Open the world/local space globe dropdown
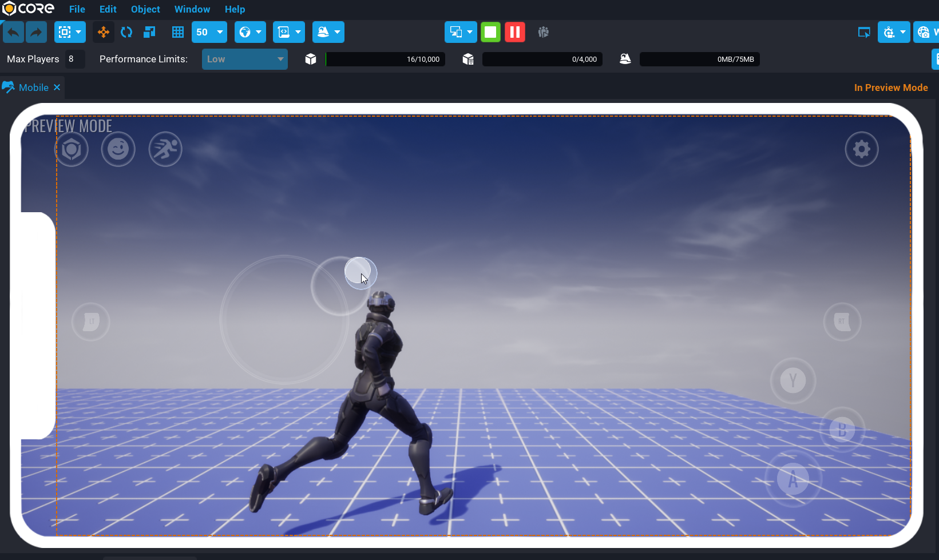 pyautogui.click(x=250, y=33)
